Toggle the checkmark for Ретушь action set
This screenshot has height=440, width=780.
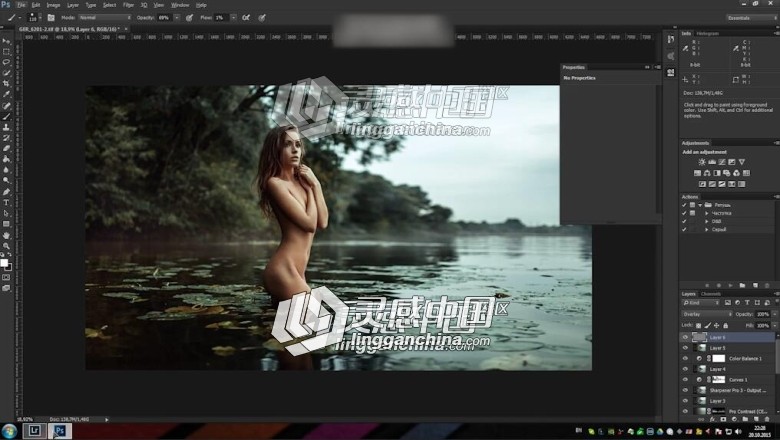coord(684,205)
